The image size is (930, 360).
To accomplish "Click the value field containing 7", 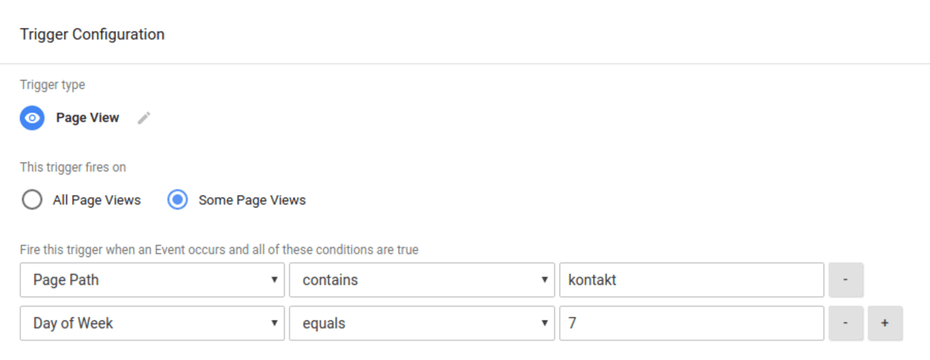I will [692, 323].
